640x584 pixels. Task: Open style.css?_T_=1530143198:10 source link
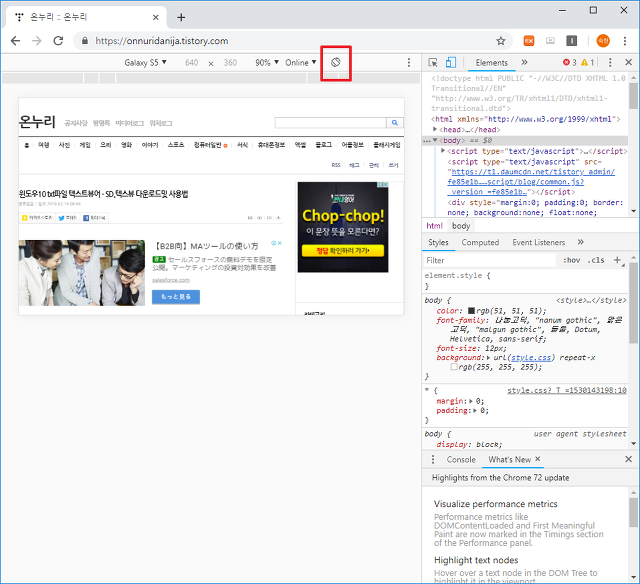coord(567,390)
